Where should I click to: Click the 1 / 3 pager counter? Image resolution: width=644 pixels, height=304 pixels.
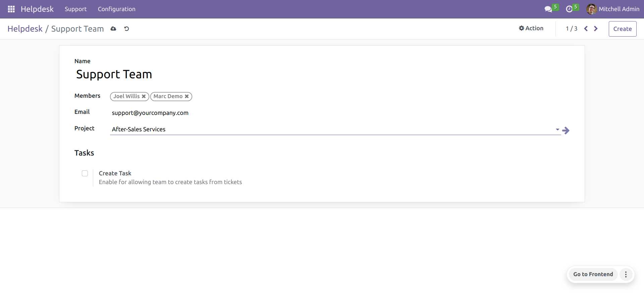pyautogui.click(x=572, y=29)
